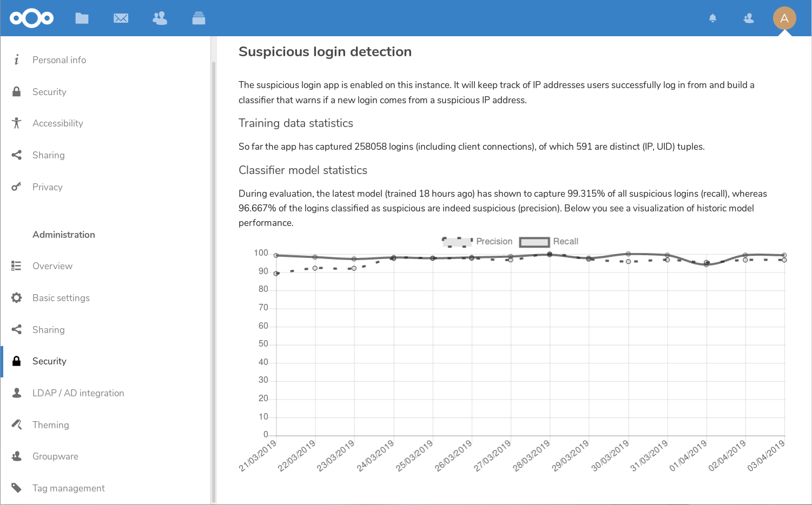This screenshot has height=505, width=812.
Task: Go to LDAP / AD integration settings
Action: pos(78,393)
